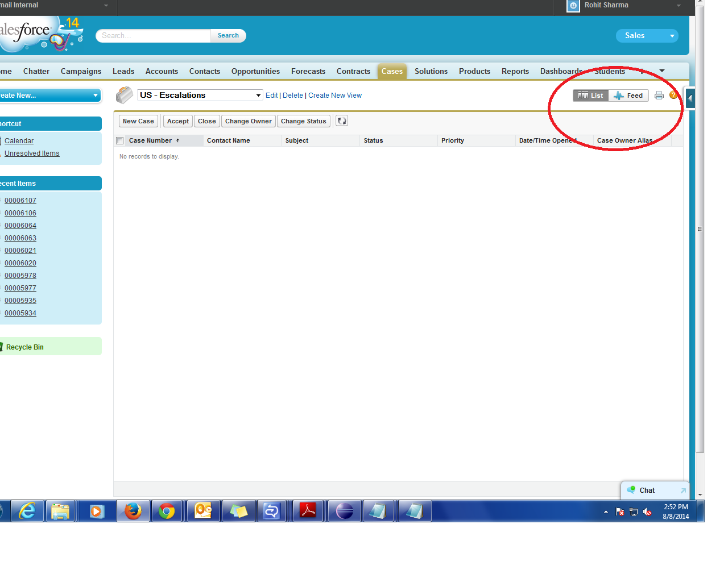Switch to Firefox on the taskbar

pyautogui.click(x=133, y=512)
